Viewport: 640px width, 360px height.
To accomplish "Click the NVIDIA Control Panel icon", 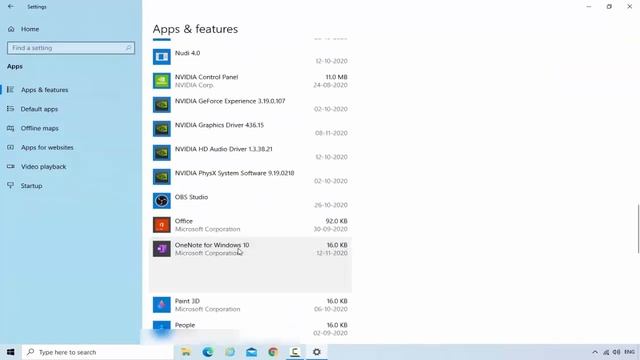I will (x=162, y=81).
